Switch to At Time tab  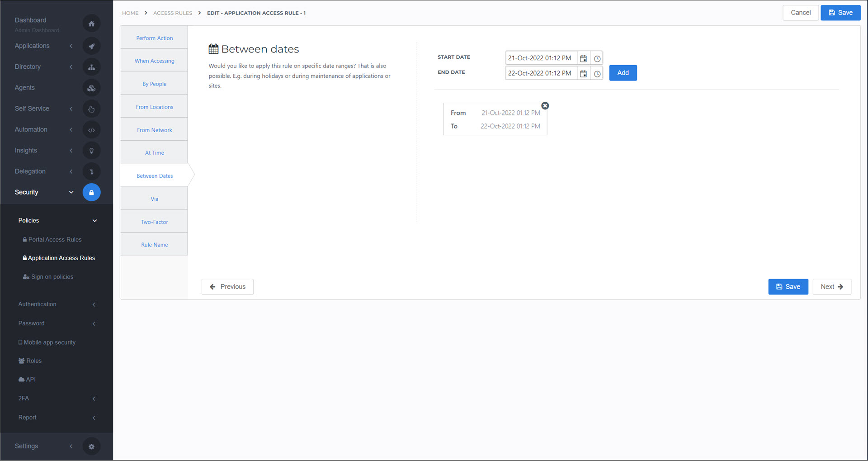click(154, 152)
